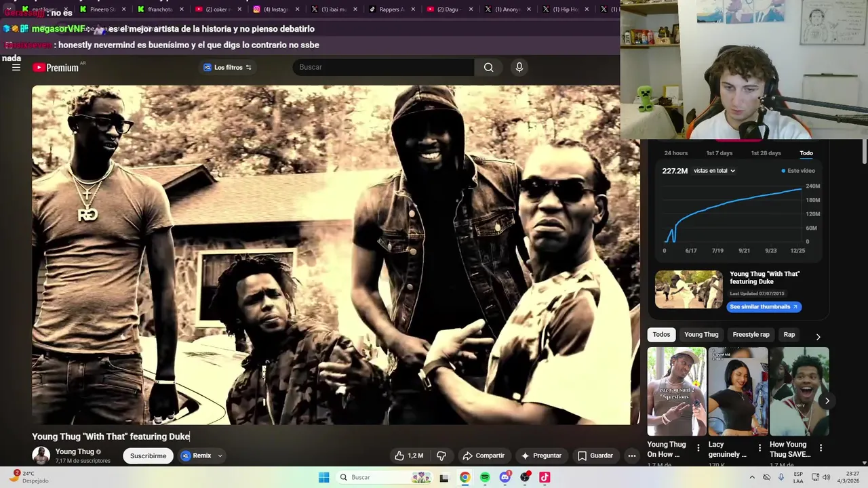Open Los filtros extension button

[227, 67]
